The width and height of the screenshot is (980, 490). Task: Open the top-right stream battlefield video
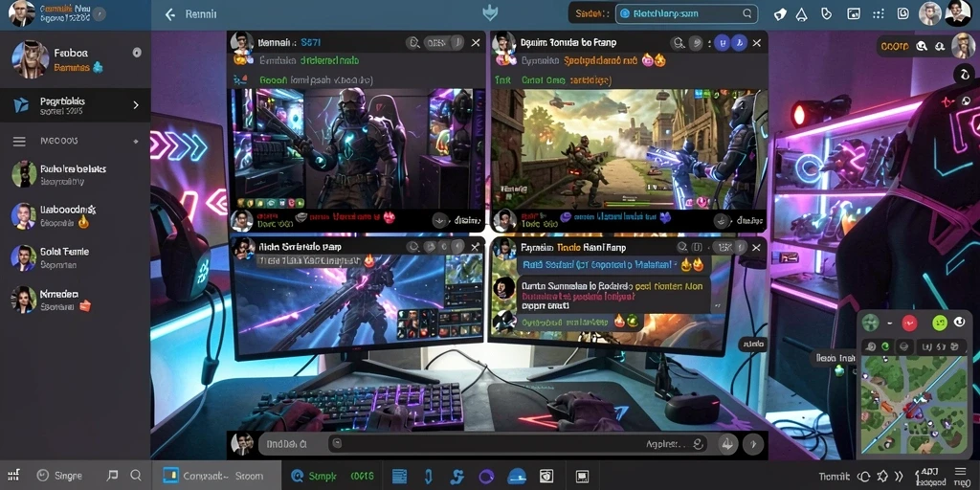coord(629,148)
